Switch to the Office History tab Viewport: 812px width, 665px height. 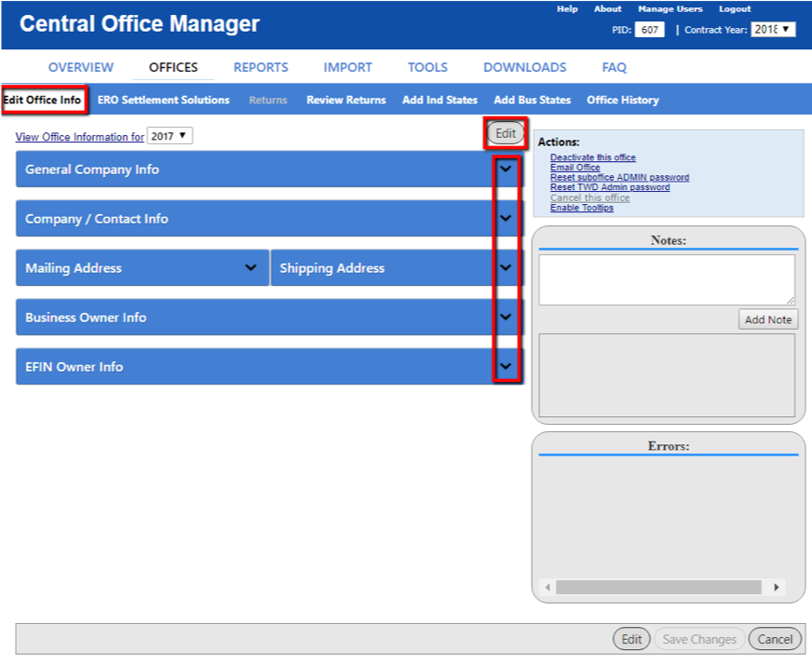click(x=622, y=99)
